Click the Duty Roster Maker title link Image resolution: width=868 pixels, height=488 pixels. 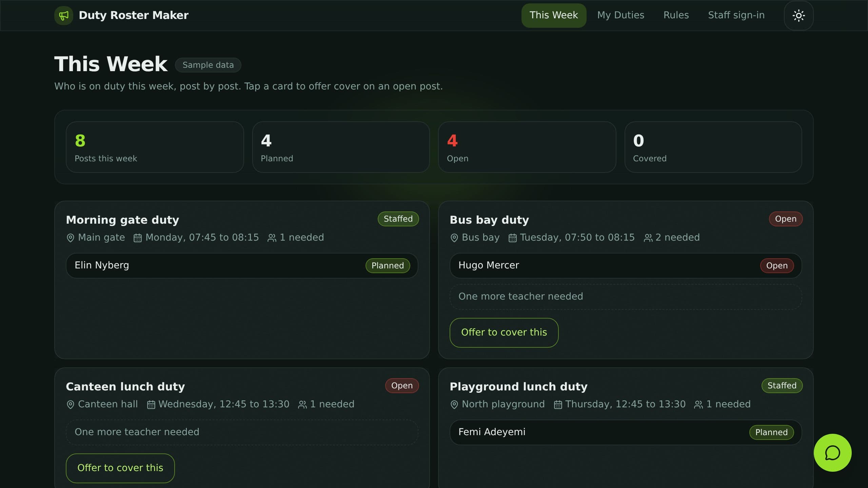click(133, 15)
